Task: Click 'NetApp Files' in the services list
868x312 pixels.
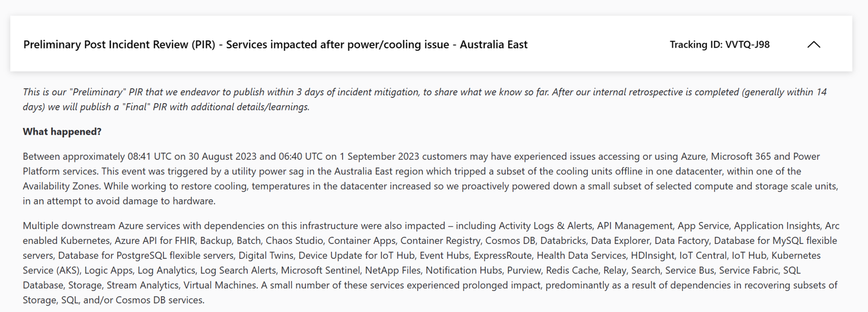Action: click(392, 270)
